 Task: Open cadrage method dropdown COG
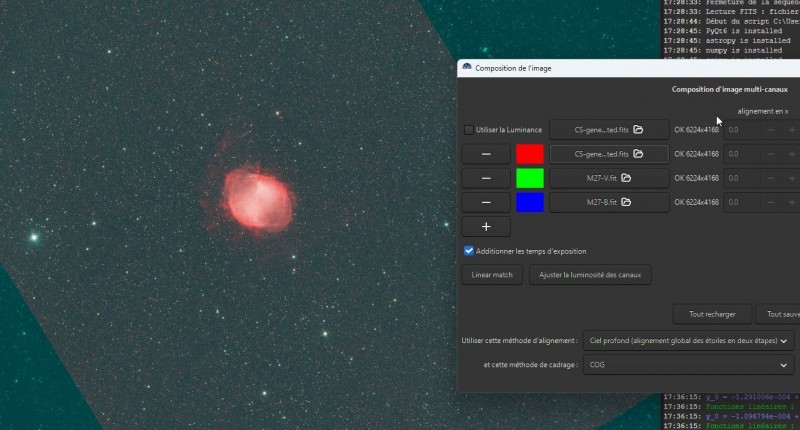(688, 365)
